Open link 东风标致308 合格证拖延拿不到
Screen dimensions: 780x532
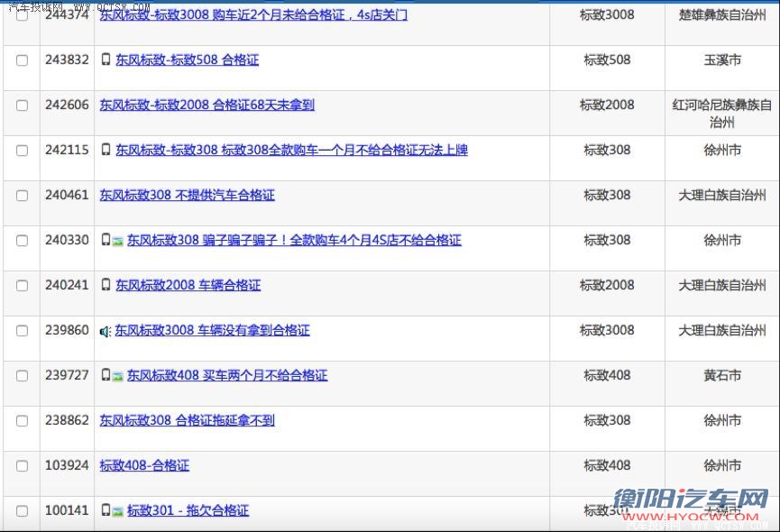pos(187,420)
